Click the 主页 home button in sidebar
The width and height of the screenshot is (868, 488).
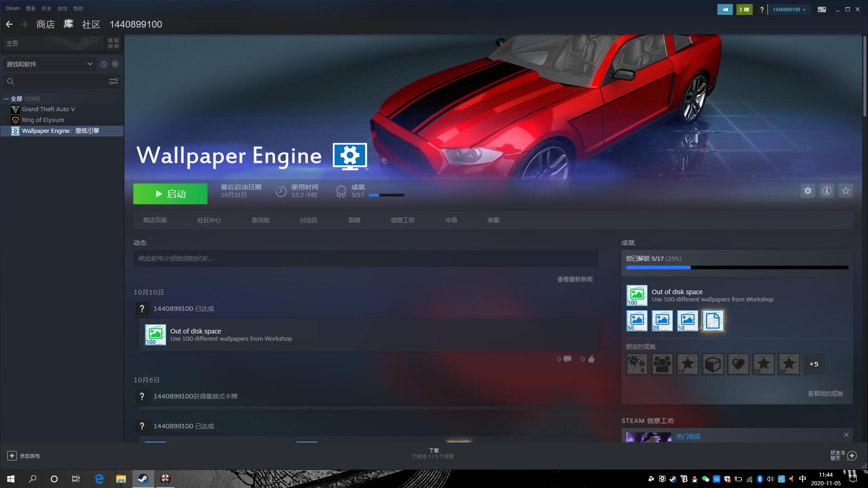(53, 43)
